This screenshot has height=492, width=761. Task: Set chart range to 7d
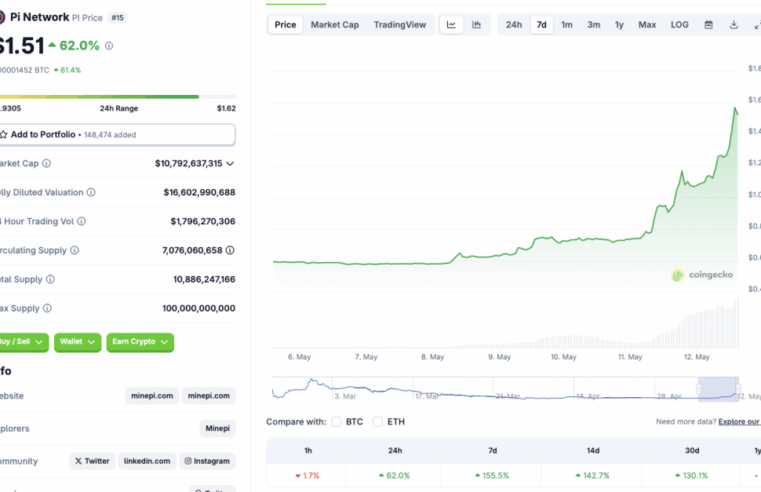[542, 25]
